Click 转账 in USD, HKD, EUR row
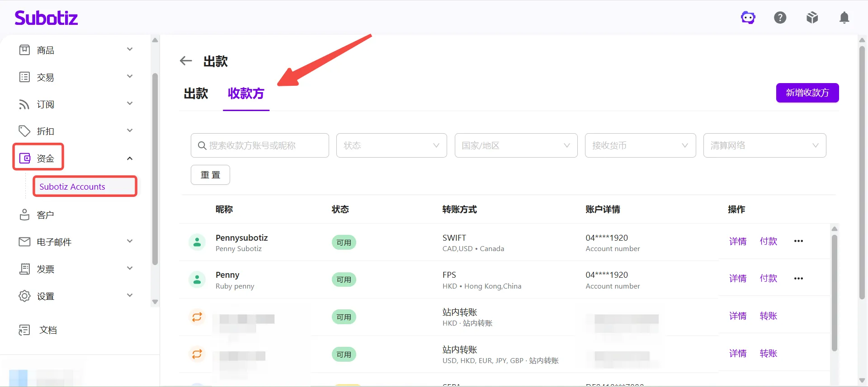868x387 pixels. pos(769,354)
